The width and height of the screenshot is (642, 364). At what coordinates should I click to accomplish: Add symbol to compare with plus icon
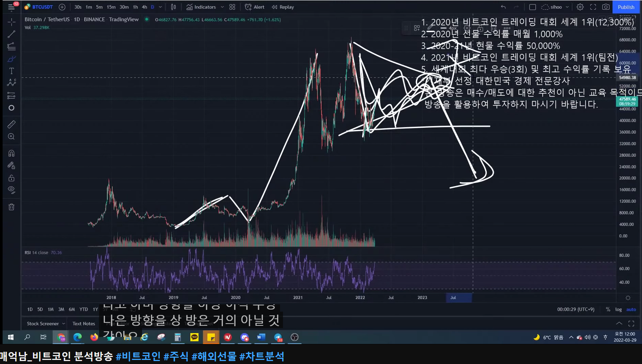click(62, 7)
